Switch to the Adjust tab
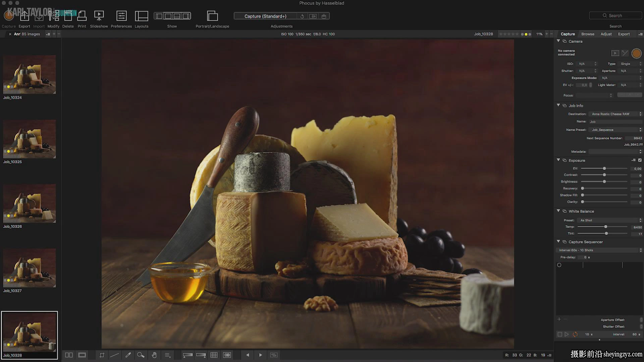The height and width of the screenshot is (362, 644). point(606,34)
